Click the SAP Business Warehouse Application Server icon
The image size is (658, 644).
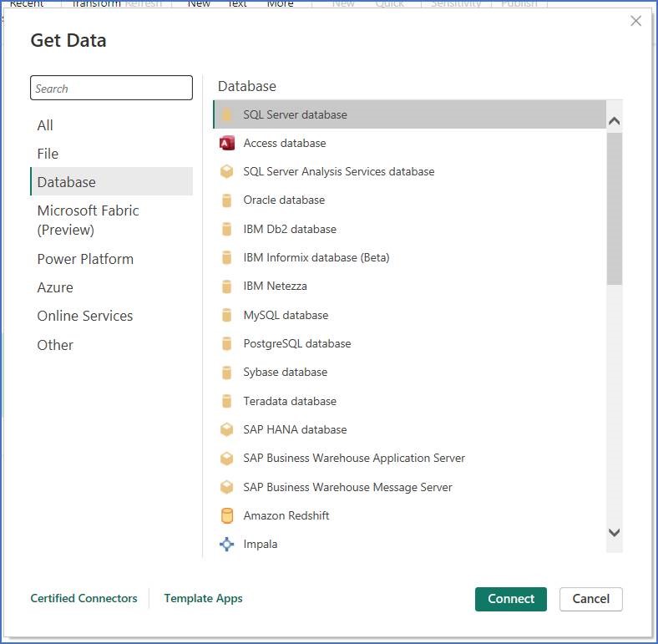[226, 459]
